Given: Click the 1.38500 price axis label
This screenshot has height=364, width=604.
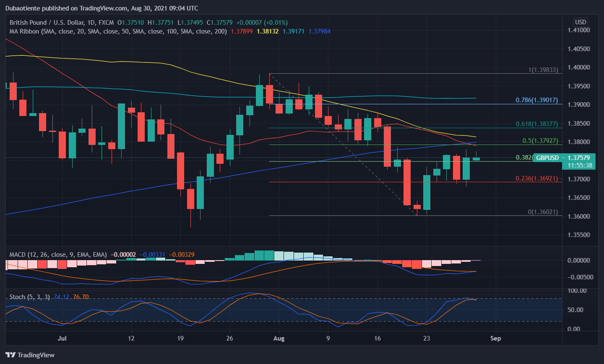Looking at the screenshot, I should click(579, 124).
